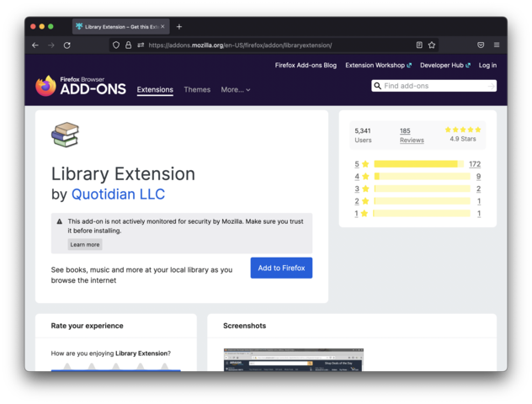This screenshot has width=532, height=404.
Task: Open the Firefox Add-ons Blog link
Action: click(306, 65)
